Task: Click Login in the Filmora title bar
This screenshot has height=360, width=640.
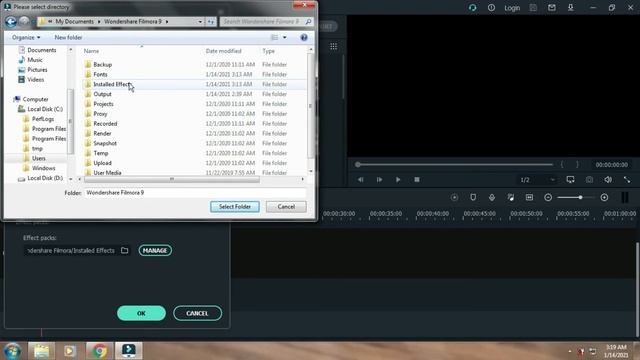Action: 512,8
